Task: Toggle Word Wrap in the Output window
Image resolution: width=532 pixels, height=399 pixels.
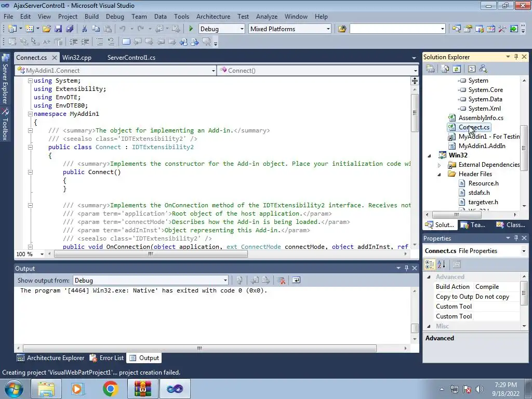Action: (296, 280)
